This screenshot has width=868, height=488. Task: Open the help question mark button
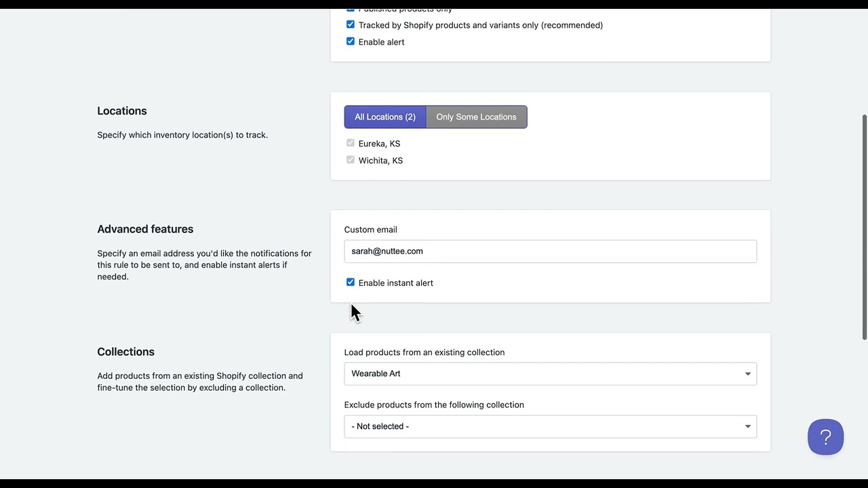point(825,437)
